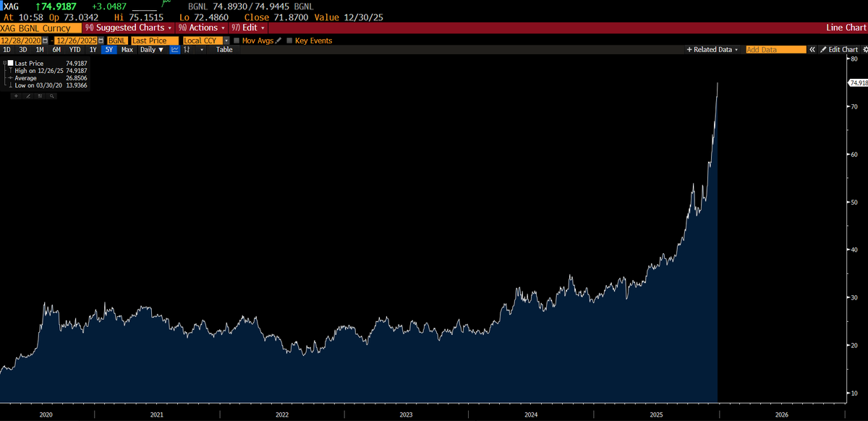Open chart settings gear icon
The width and height of the screenshot is (868, 421).
864,49
